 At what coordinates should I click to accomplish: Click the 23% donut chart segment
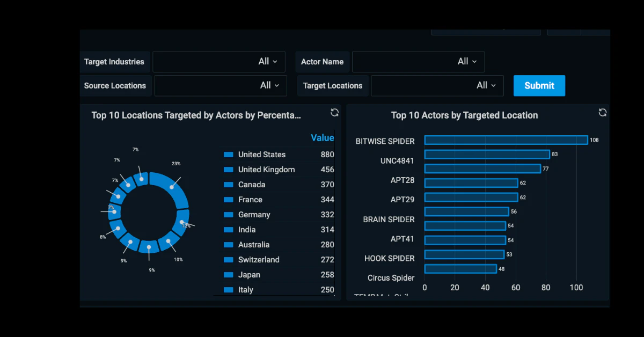click(172, 188)
